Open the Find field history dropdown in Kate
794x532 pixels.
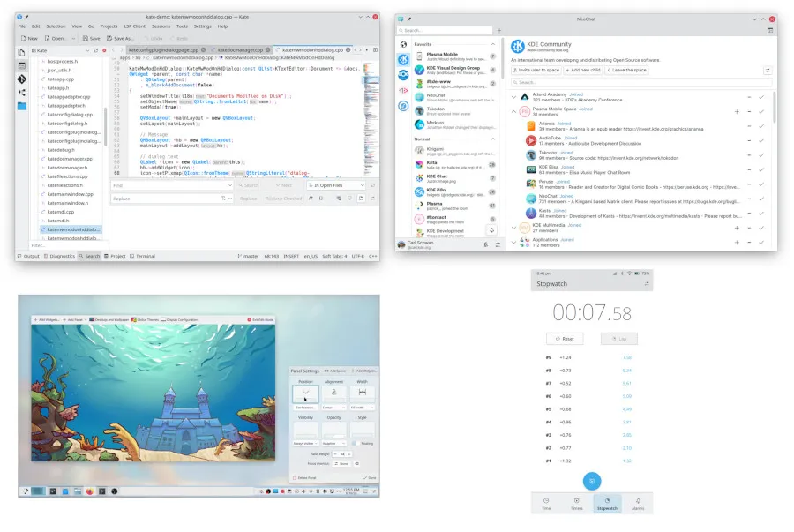click(x=229, y=185)
